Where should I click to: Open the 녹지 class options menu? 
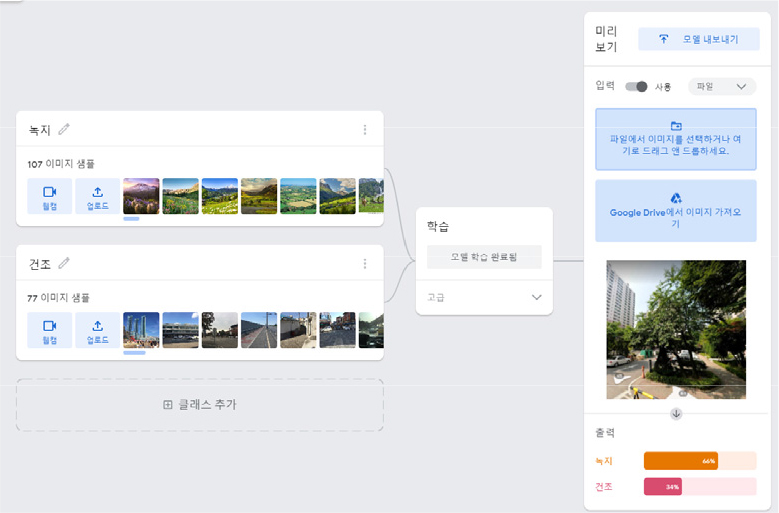[365, 130]
